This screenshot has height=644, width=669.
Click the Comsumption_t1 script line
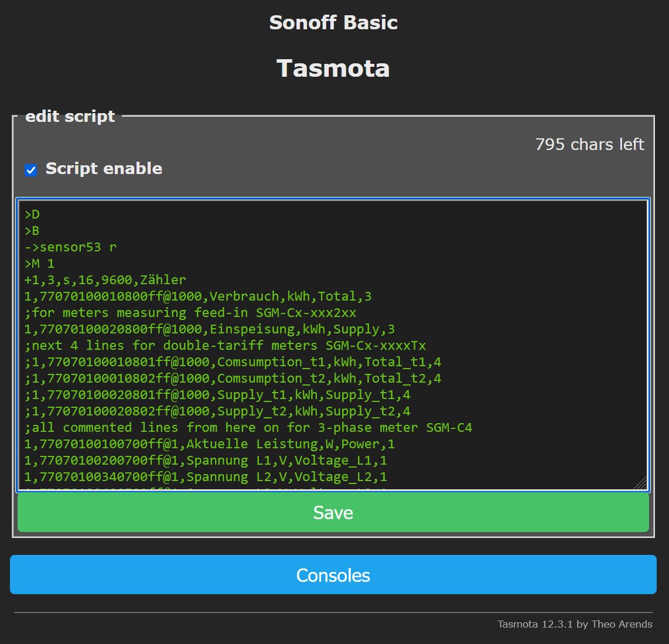coord(233,362)
